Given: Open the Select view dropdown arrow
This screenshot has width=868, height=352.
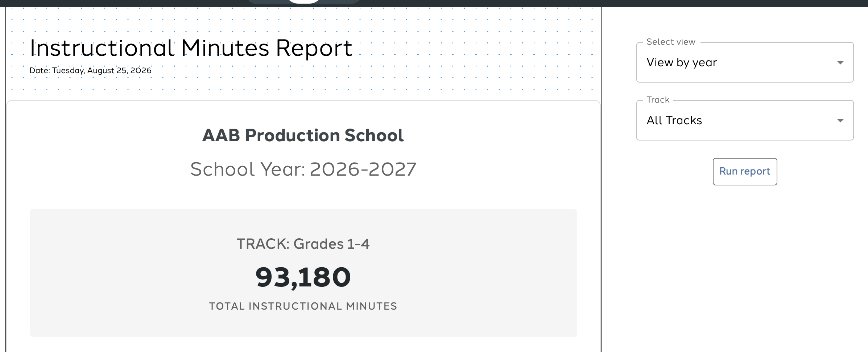Looking at the screenshot, I should click(840, 63).
